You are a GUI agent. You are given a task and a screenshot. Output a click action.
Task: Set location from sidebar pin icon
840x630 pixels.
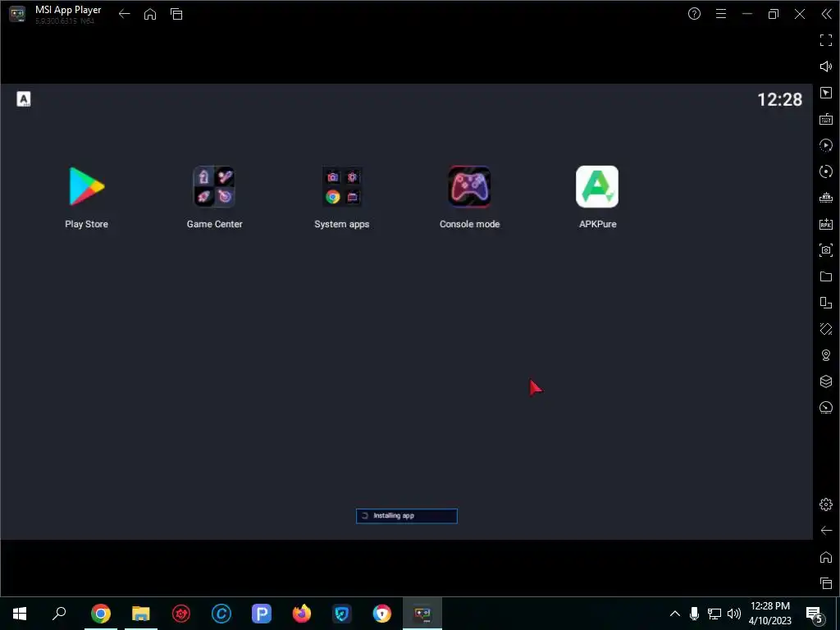point(826,355)
